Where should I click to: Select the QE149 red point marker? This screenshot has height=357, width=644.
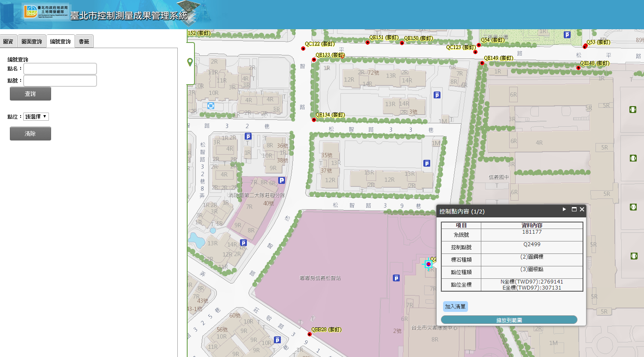(482, 63)
